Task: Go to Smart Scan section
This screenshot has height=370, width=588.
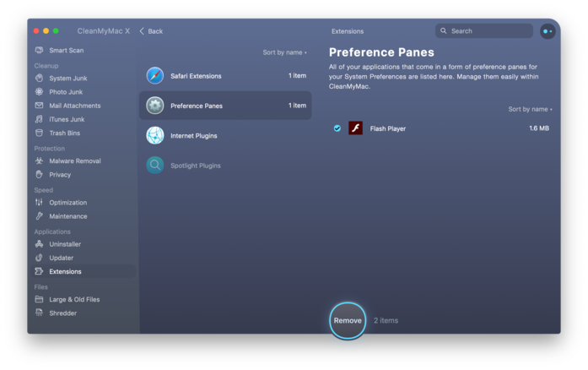Action: click(x=67, y=51)
